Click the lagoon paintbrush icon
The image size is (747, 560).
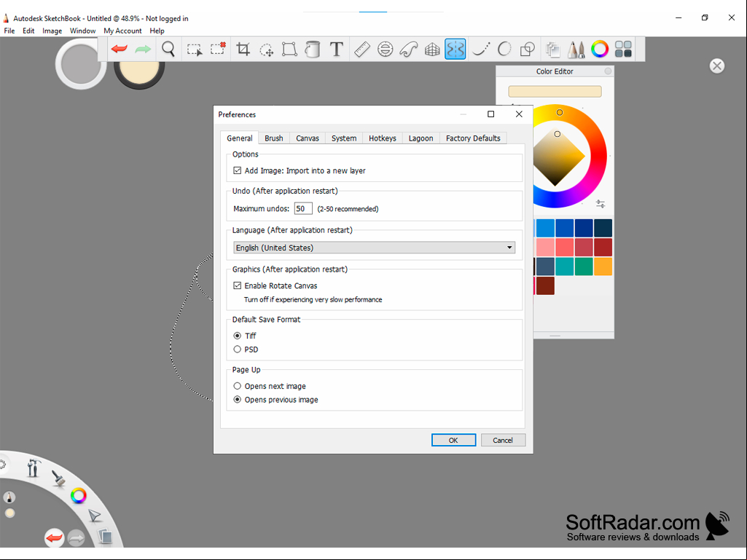coord(58,478)
